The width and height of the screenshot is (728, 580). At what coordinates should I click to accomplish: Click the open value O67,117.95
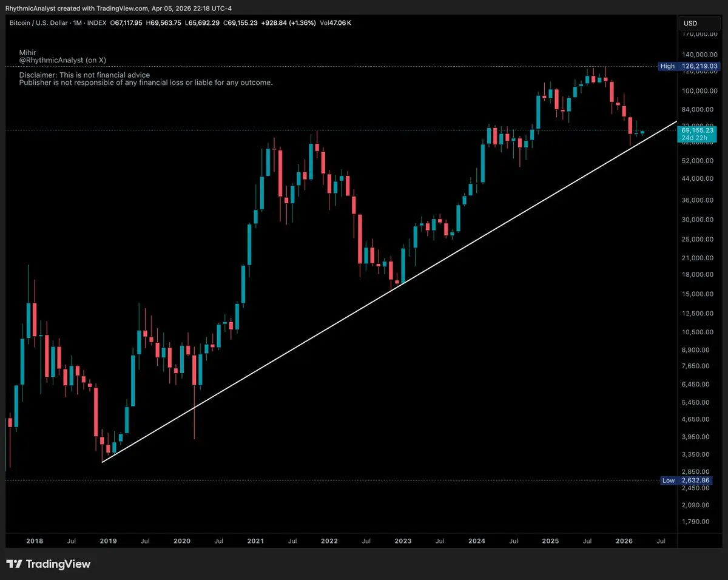tap(126, 23)
